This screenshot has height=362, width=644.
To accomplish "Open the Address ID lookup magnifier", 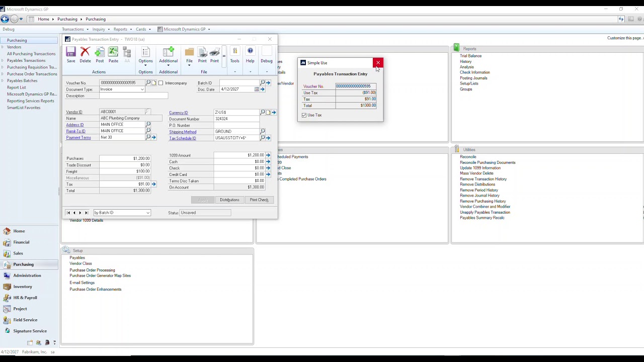I will tap(148, 125).
